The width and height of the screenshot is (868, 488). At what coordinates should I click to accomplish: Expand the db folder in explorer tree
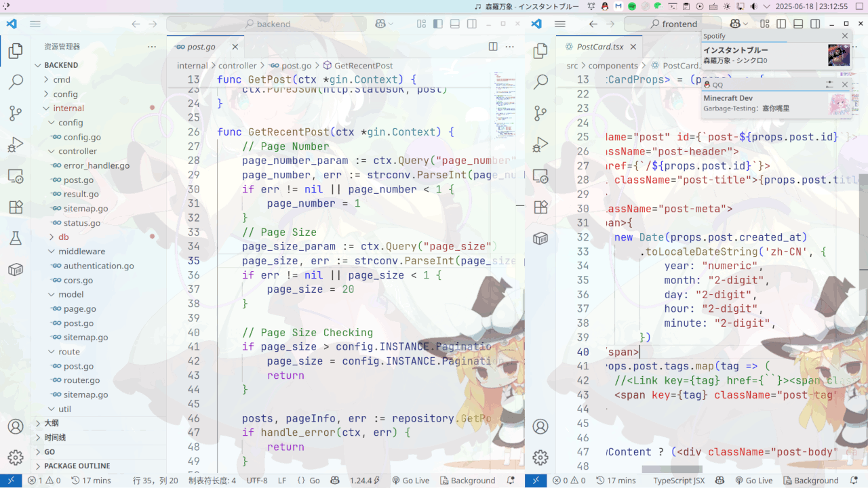(x=63, y=237)
